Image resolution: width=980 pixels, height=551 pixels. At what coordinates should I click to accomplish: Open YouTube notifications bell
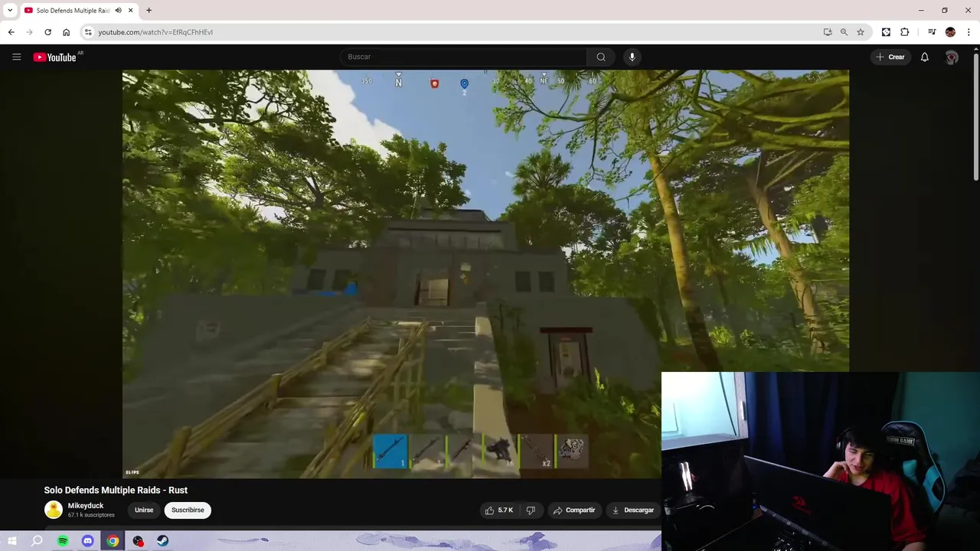(x=924, y=57)
